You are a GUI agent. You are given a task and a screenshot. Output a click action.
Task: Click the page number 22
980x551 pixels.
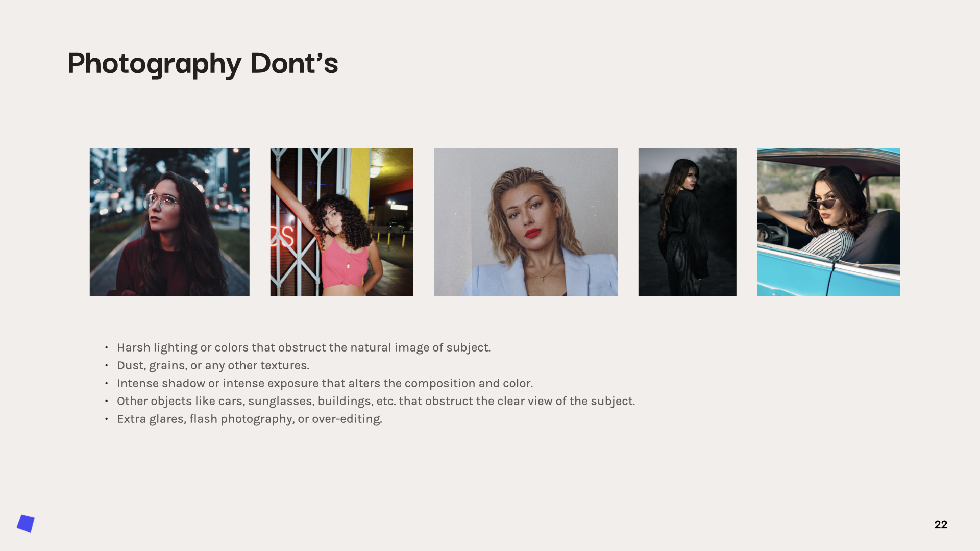click(940, 524)
